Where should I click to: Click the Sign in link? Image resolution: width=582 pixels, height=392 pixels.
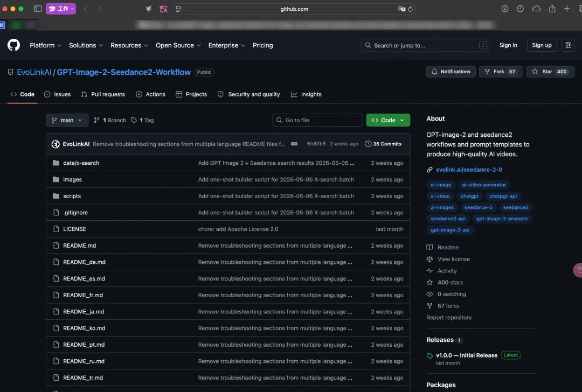pyautogui.click(x=508, y=45)
